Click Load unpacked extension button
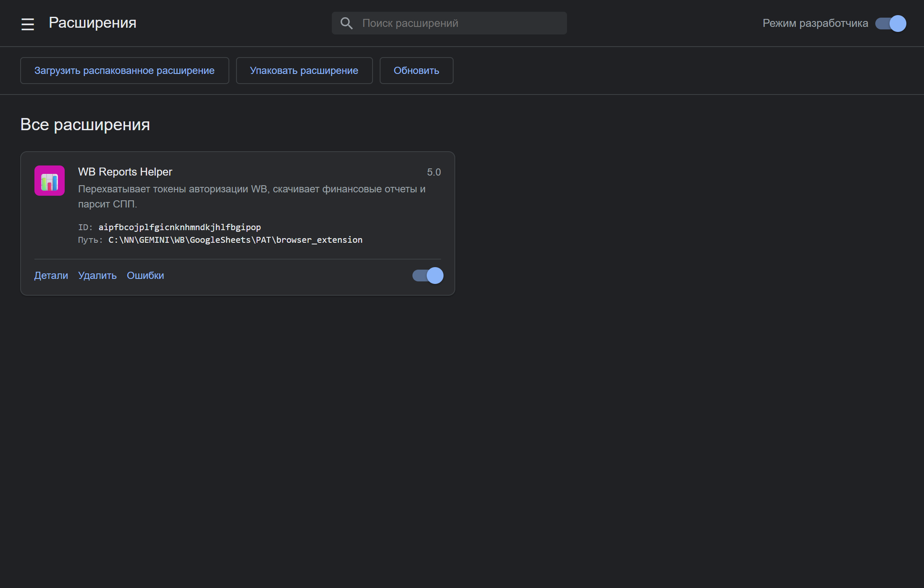Viewport: 924px width, 588px height. pos(125,71)
